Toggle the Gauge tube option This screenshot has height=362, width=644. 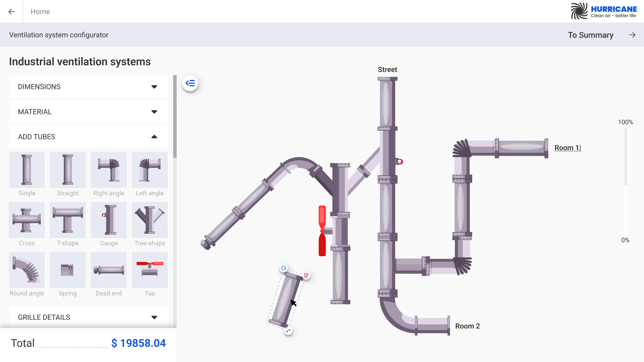tap(109, 220)
